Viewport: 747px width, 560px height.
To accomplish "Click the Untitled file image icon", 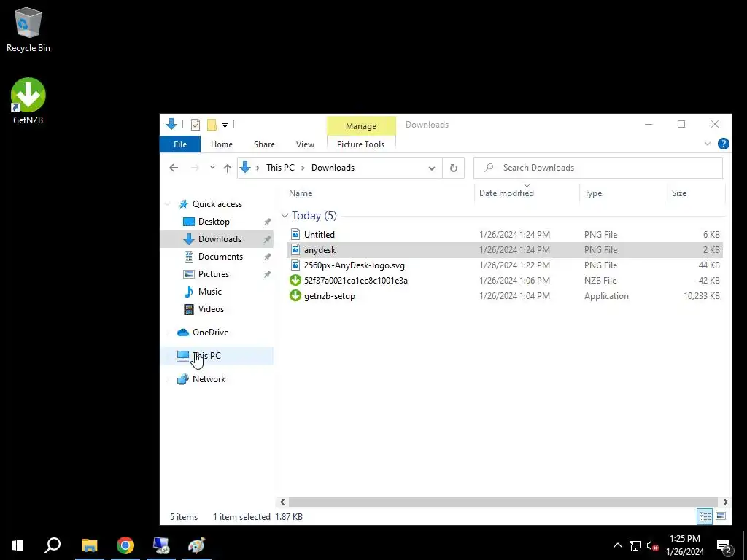I will pos(295,234).
